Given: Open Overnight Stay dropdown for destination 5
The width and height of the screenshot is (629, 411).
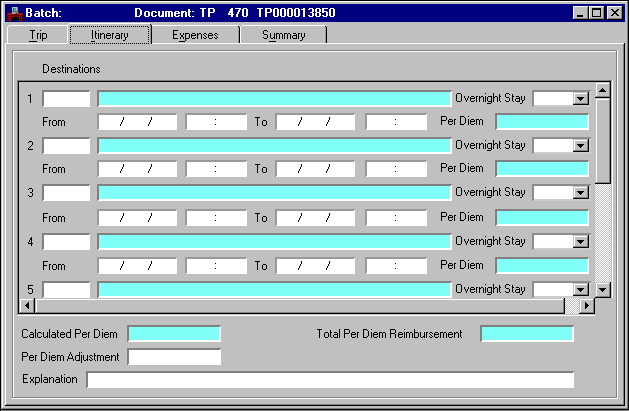Looking at the screenshot, I should click(580, 290).
